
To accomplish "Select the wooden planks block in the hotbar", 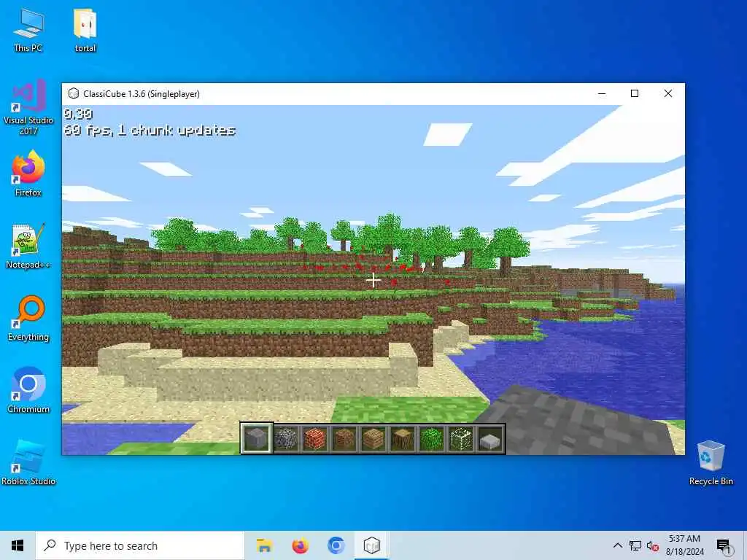I will pyautogui.click(x=373, y=438).
